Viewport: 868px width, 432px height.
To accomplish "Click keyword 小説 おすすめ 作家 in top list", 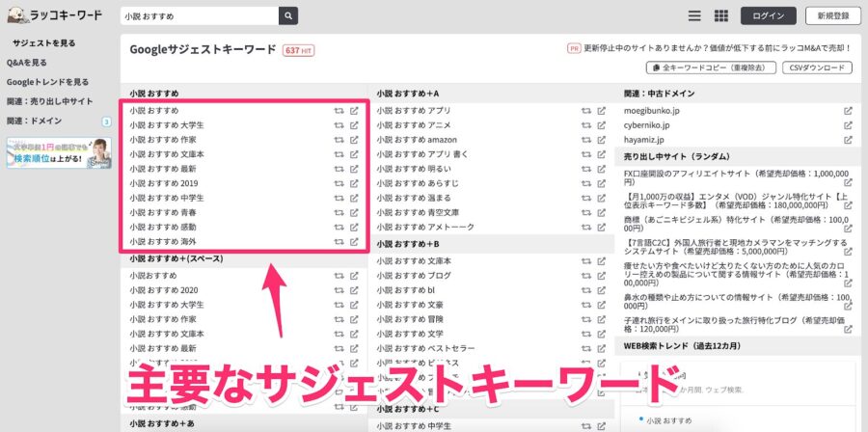I will pos(163,140).
